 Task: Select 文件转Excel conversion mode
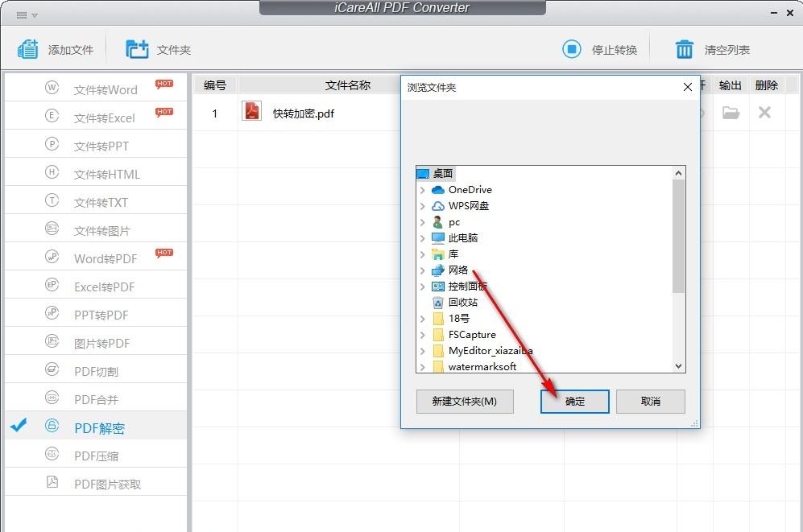point(96,116)
